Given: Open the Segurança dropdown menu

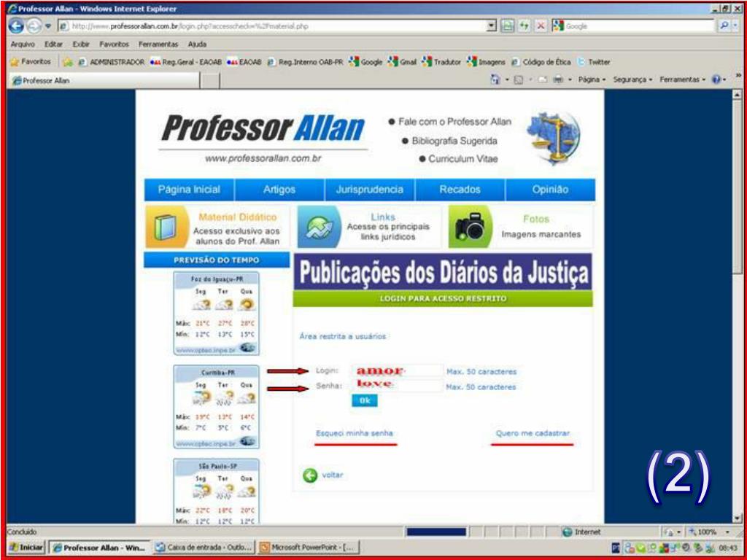Looking at the screenshot, I should coord(632,80).
